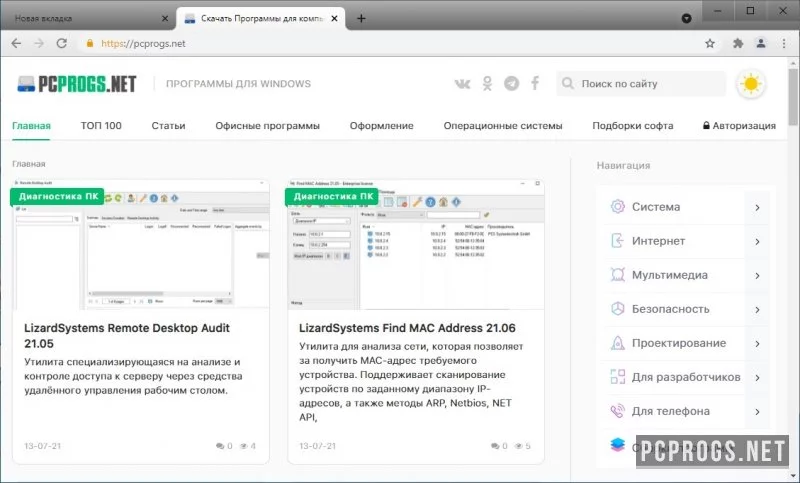Open the 'Мультимедиа' navigation label

(x=669, y=275)
